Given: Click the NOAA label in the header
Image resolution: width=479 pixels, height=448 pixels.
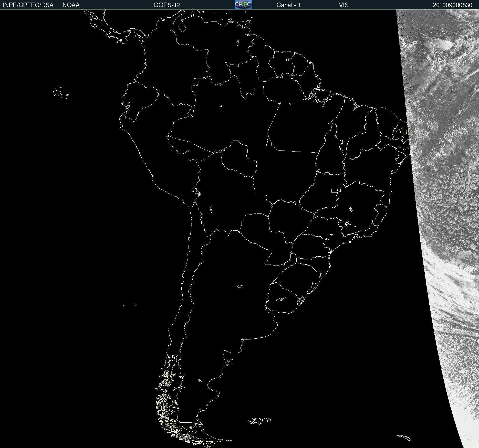Looking at the screenshot, I should click(x=71, y=5).
